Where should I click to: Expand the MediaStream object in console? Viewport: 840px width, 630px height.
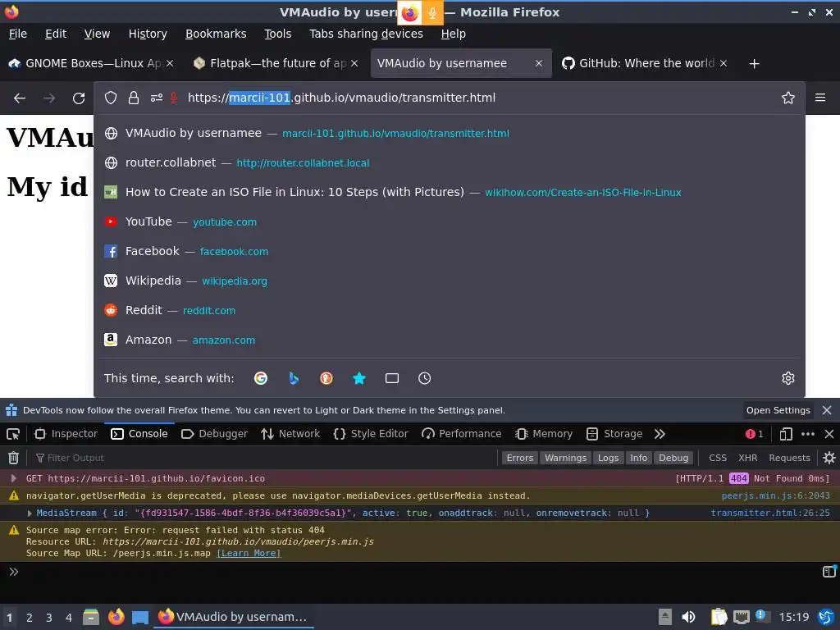click(x=30, y=514)
